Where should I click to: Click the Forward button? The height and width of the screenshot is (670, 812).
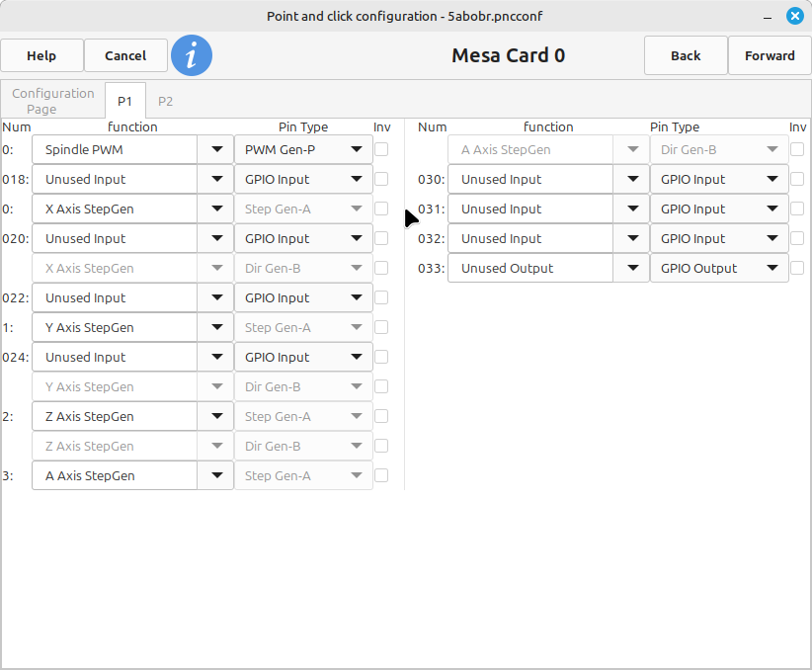tap(770, 55)
